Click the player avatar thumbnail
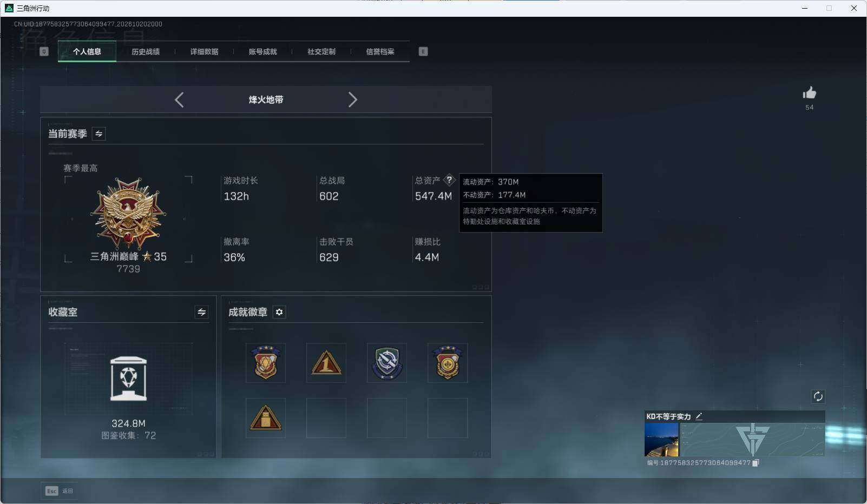The image size is (867, 504). coord(661,440)
